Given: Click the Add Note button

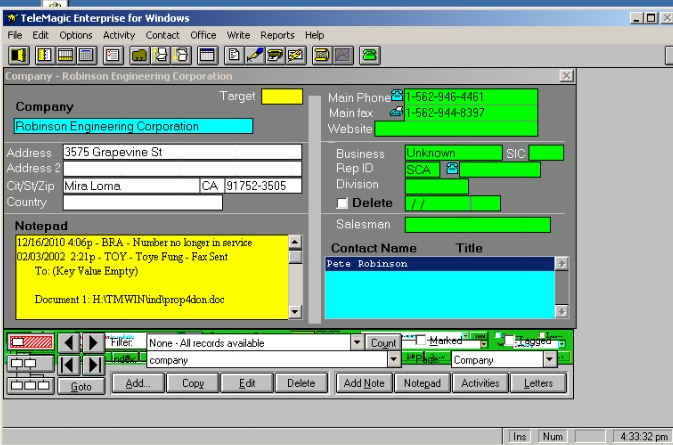Looking at the screenshot, I should point(364,383).
